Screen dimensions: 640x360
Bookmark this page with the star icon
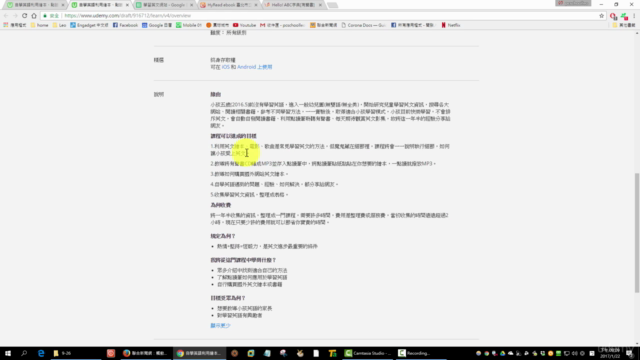point(601,16)
